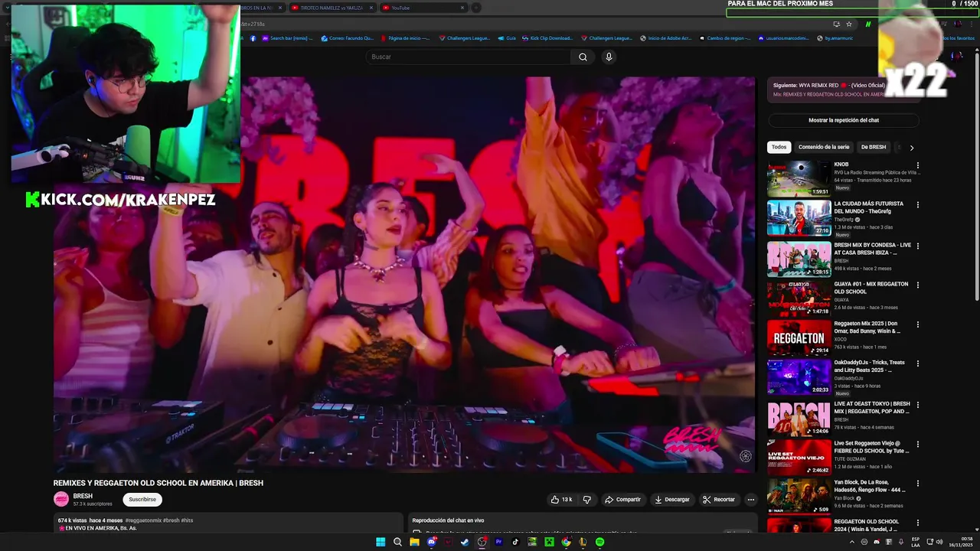Open Kick Clip Download bookmark
Screen dimensions: 980x551
click(x=546, y=37)
